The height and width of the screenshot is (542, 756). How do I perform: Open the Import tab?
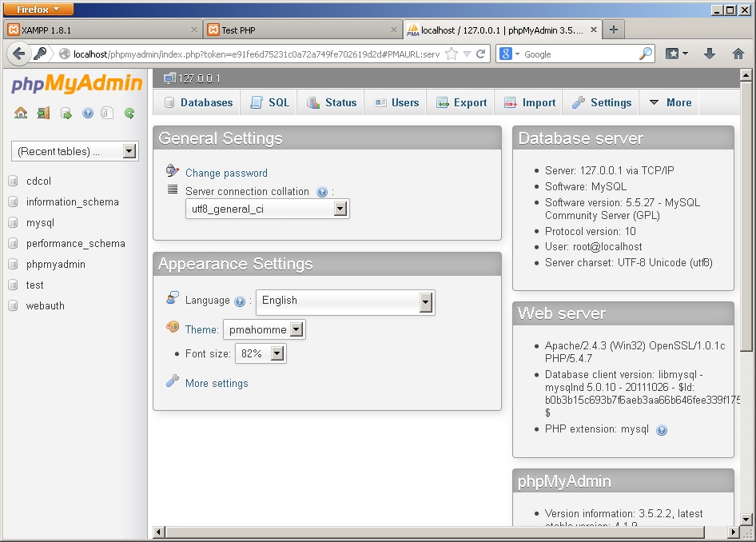coord(530,102)
